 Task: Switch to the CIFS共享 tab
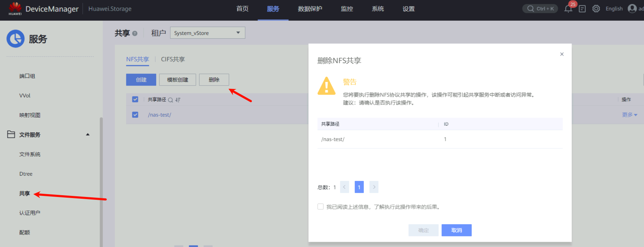[x=173, y=59]
